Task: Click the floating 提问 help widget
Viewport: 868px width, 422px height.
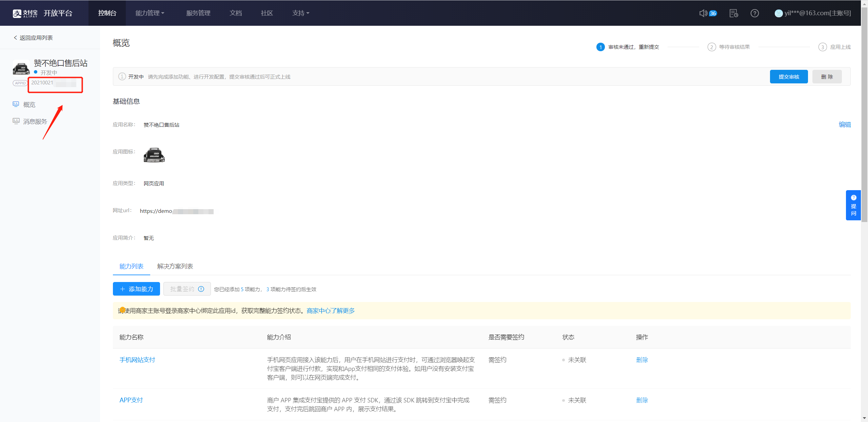Action: tap(853, 205)
